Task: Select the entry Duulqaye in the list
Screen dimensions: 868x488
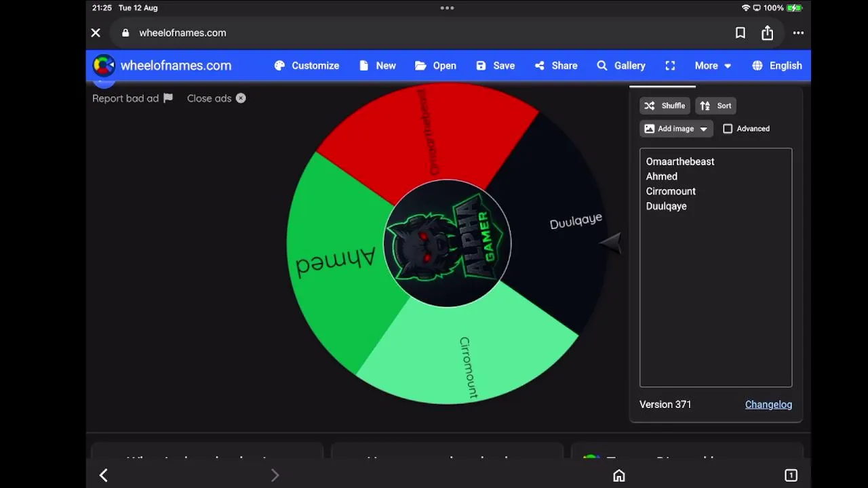Action: [667, 206]
